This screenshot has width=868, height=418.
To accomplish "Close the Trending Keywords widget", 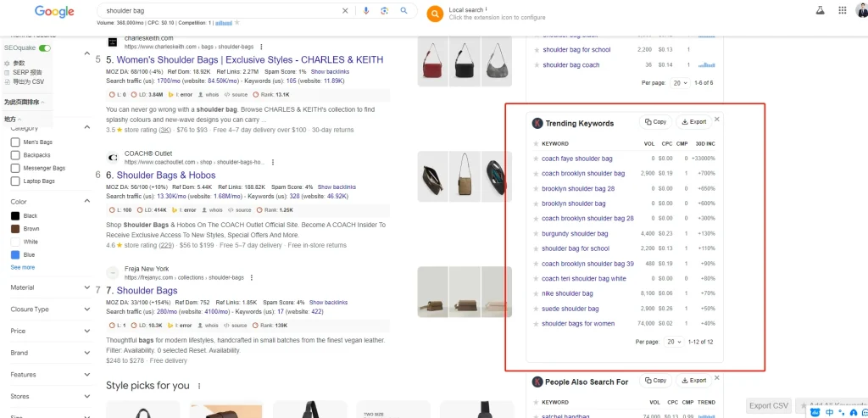I will pos(717,119).
